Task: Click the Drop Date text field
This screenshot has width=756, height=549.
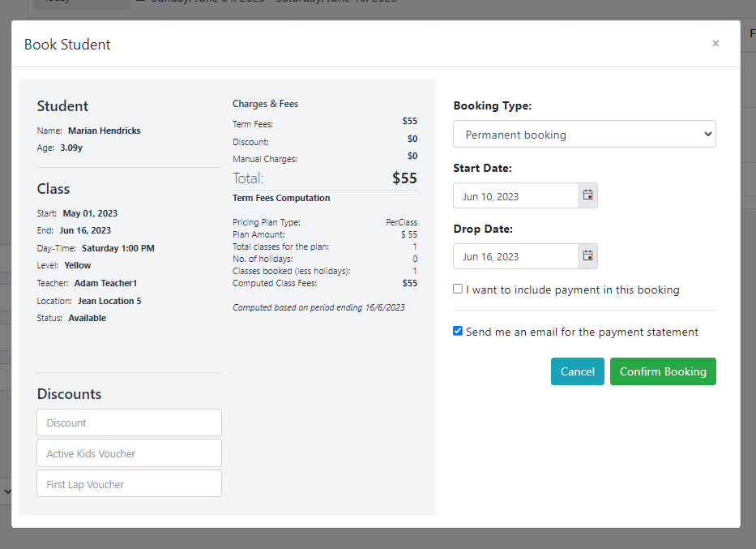Action: click(x=515, y=256)
